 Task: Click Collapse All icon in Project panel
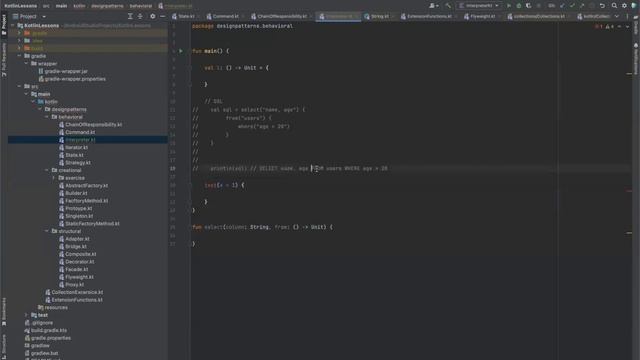(x=140, y=16)
